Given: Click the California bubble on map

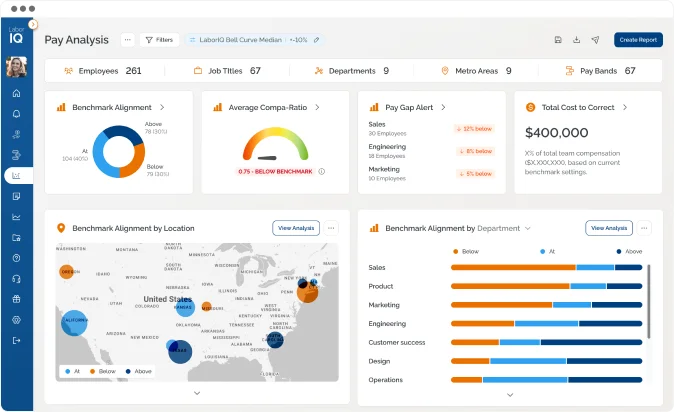Looking at the screenshot, I should 74,323.
